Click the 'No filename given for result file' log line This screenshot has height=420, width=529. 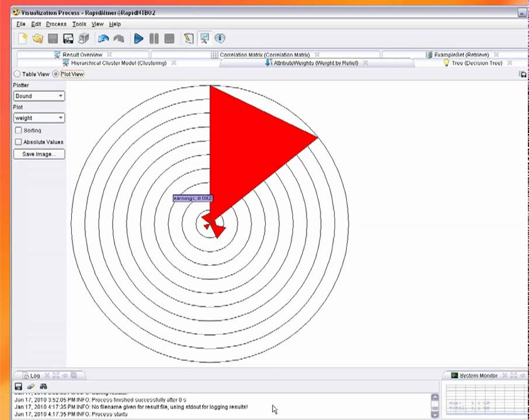pos(131,407)
